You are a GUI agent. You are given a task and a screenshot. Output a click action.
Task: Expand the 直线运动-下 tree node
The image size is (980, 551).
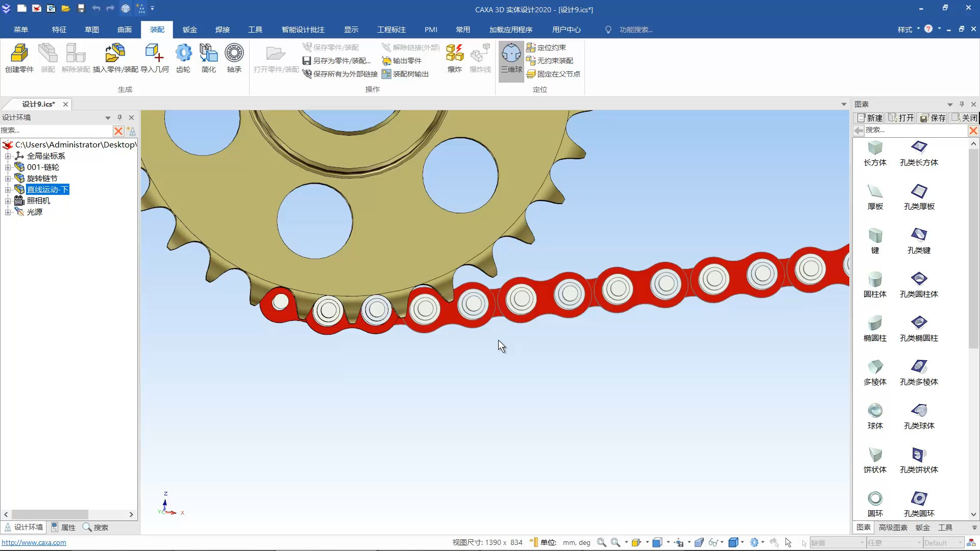8,190
